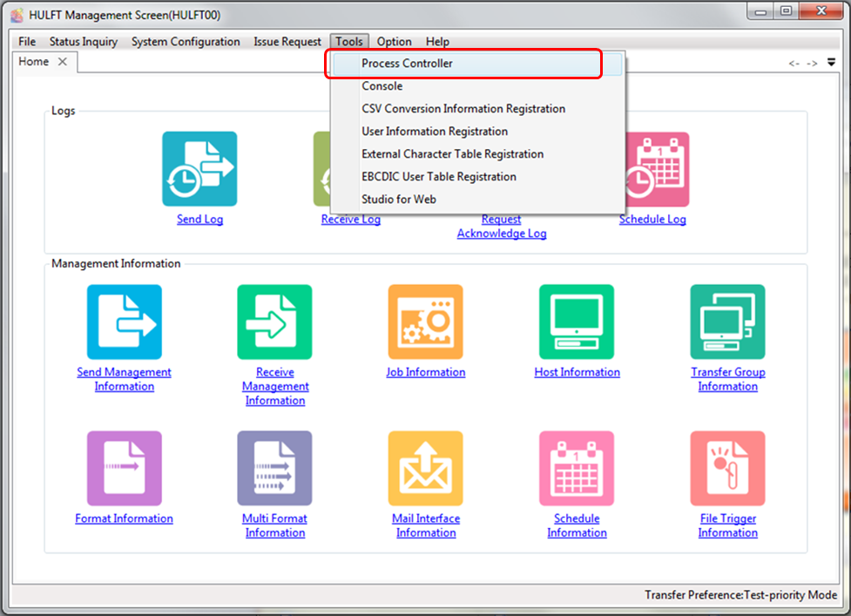The image size is (851, 616).
Task: Click the Format Information icon
Action: 124,468
